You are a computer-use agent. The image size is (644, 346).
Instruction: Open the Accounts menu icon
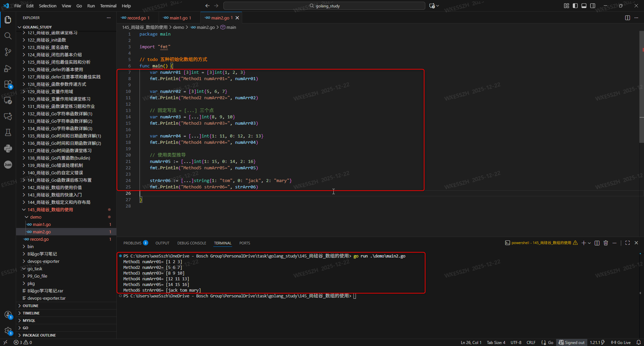(8, 315)
